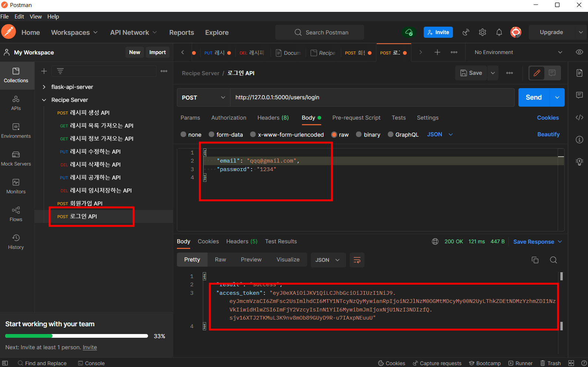Open the user avatar menu
Viewport: 588px width, 367px height.
(516, 32)
